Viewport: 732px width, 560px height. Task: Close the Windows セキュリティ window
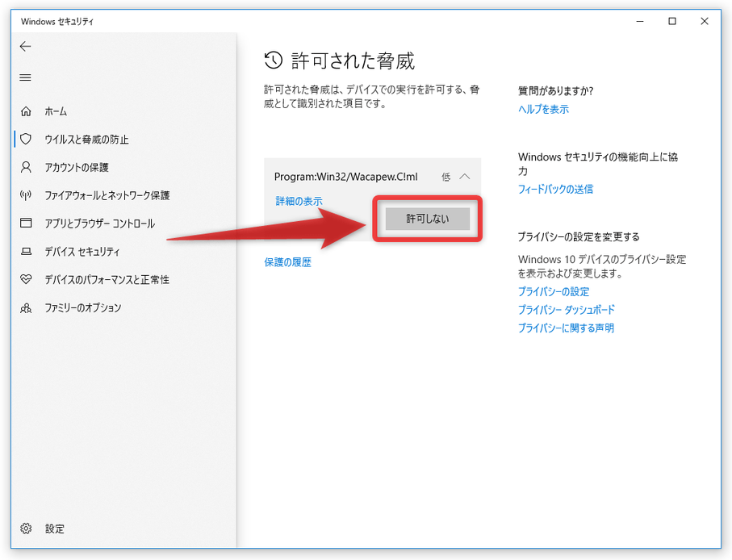click(705, 21)
